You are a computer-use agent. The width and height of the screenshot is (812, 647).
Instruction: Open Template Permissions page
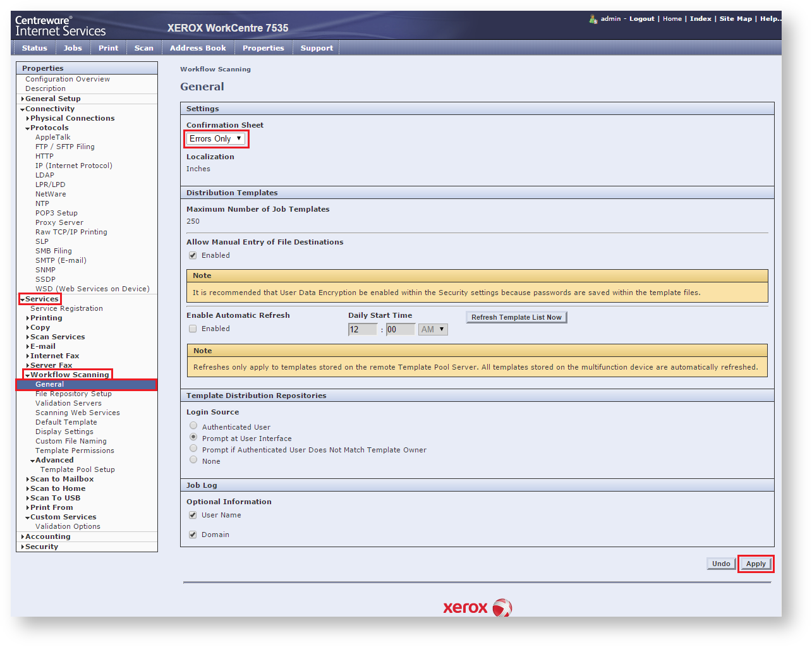coord(75,450)
